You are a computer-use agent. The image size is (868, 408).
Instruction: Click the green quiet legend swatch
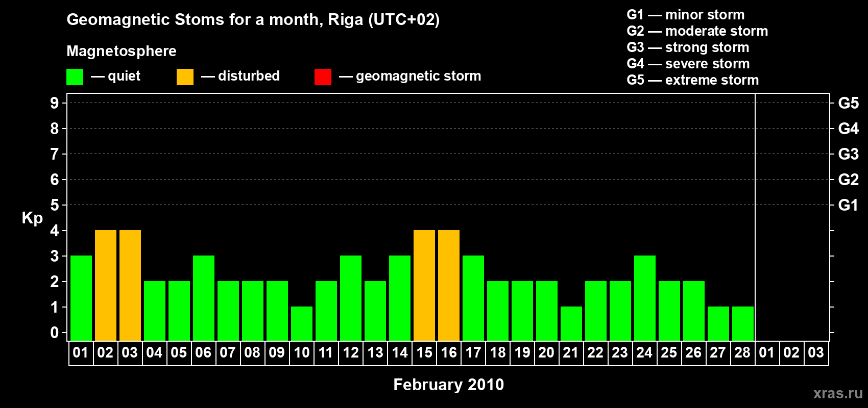click(75, 77)
